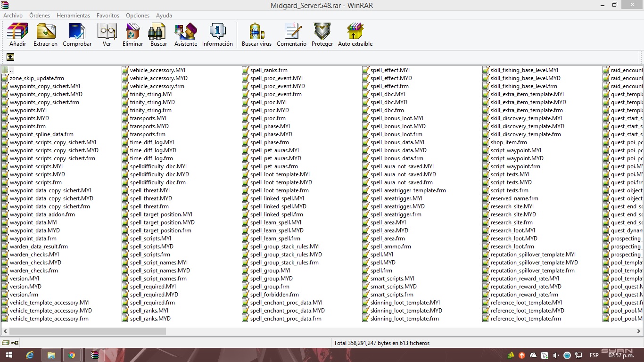
Task: Select the waypoints.MYD file
Action: point(29,118)
